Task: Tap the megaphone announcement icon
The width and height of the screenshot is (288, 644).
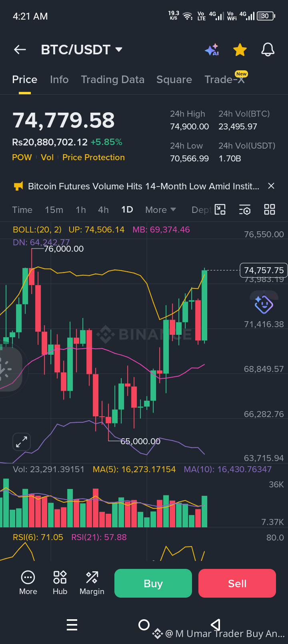Action: pos(18,186)
